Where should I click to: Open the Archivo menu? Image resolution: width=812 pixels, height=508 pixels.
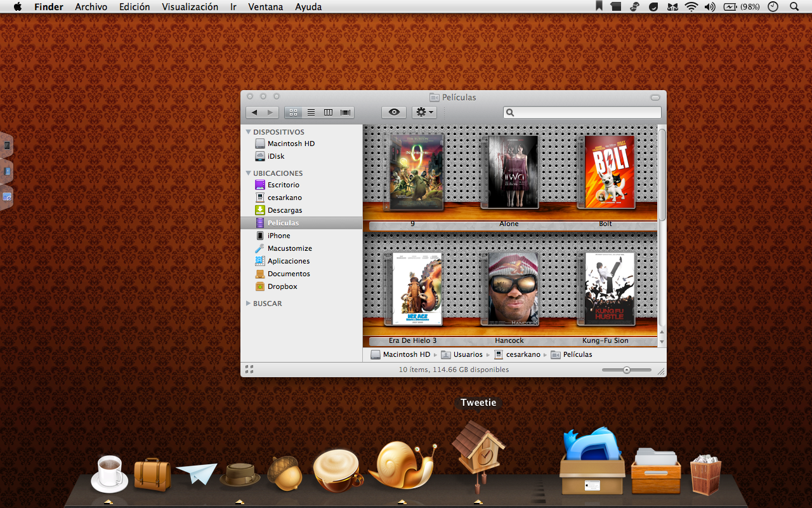click(x=91, y=7)
